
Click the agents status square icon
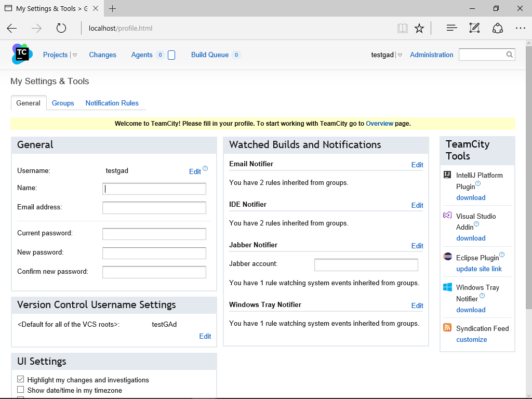point(171,55)
